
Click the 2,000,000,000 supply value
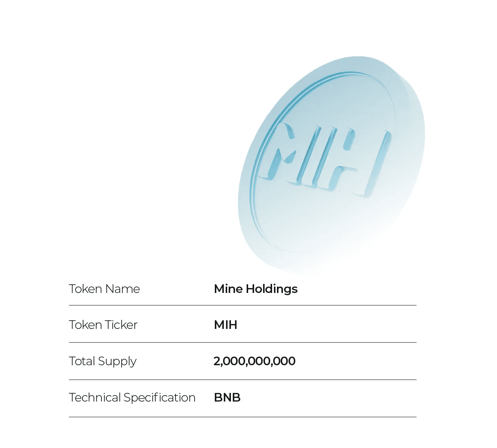pos(254,361)
